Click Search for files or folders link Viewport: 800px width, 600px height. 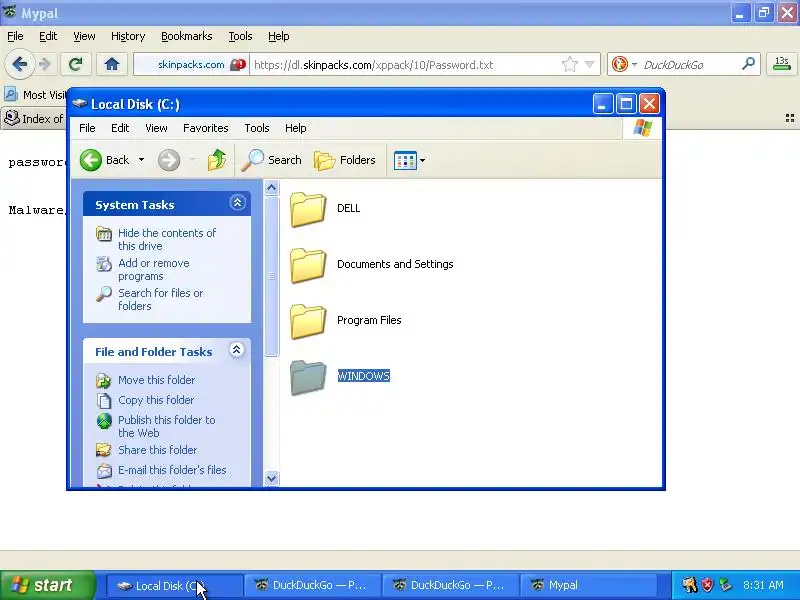click(161, 299)
